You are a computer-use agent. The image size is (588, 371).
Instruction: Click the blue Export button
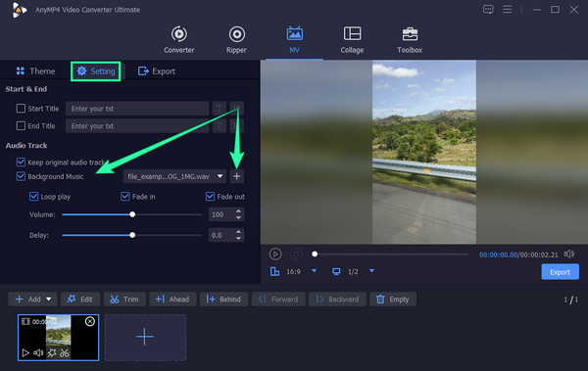point(560,272)
